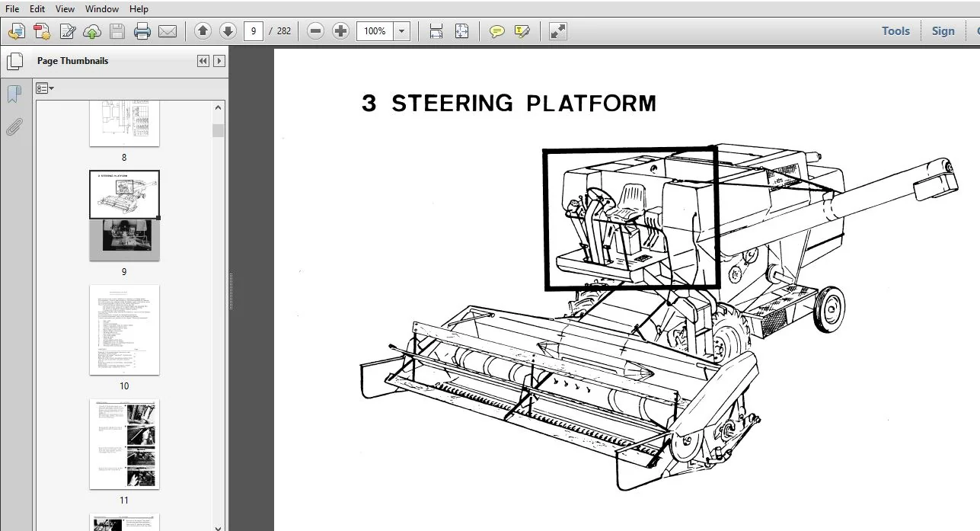Click thumbnail scrollbar up arrow
The width and height of the screenshot is (980, 531).
pos(219,107)
